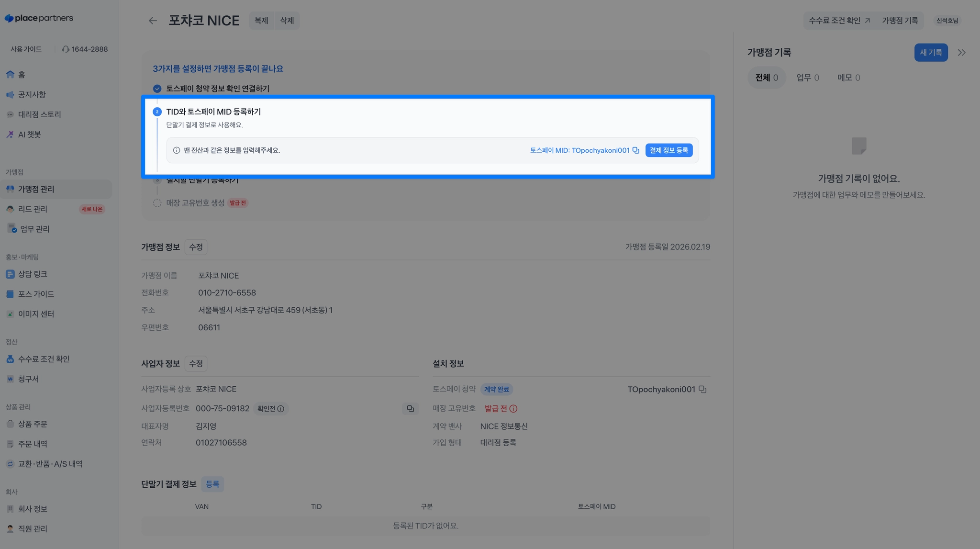Click the 새 기록 button
This screenshot has width=980, height=549.
click(x=931, y=53)
